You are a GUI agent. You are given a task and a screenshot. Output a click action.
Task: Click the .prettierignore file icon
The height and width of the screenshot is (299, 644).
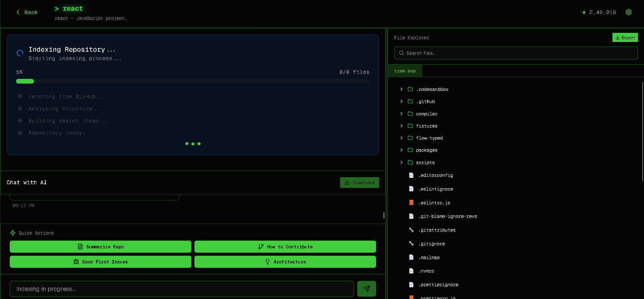tap(411, 285)
